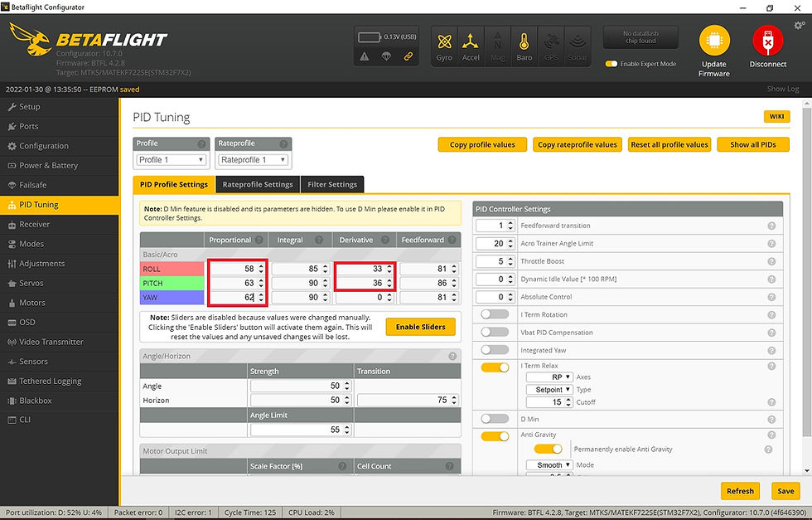Viewport: 812px width, 520px height.
Task: Switch to Rateprofile Settings tab
Action: point(258,185)
